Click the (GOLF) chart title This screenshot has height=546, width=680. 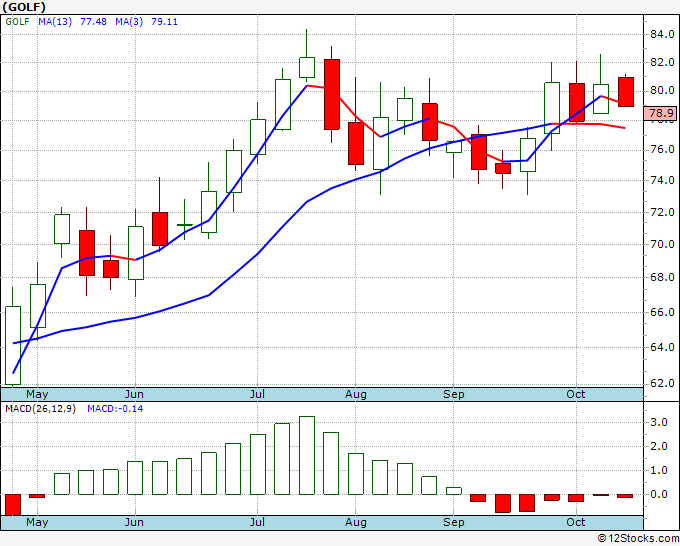(24, 7)
